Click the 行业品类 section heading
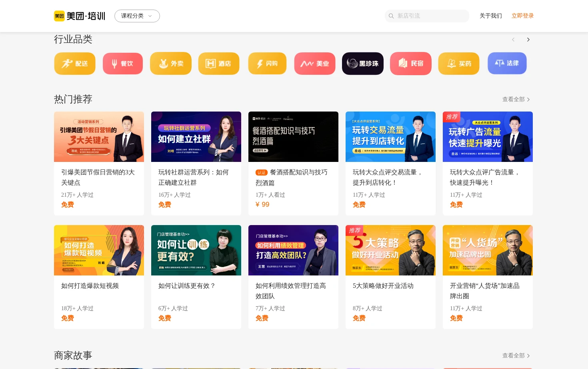 73,39
